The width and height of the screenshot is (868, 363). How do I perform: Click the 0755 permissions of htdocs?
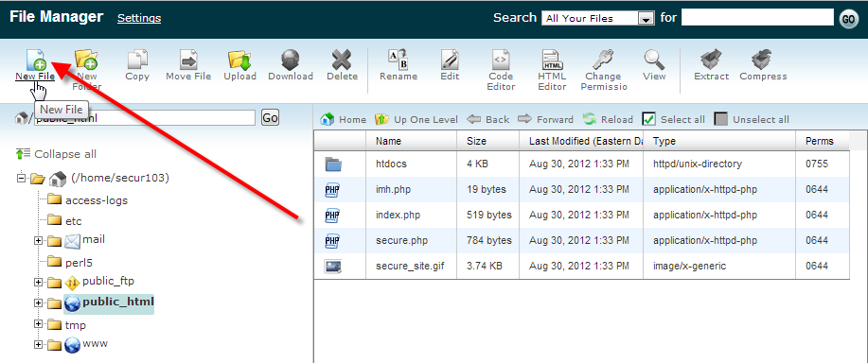(x=817, y=164)
